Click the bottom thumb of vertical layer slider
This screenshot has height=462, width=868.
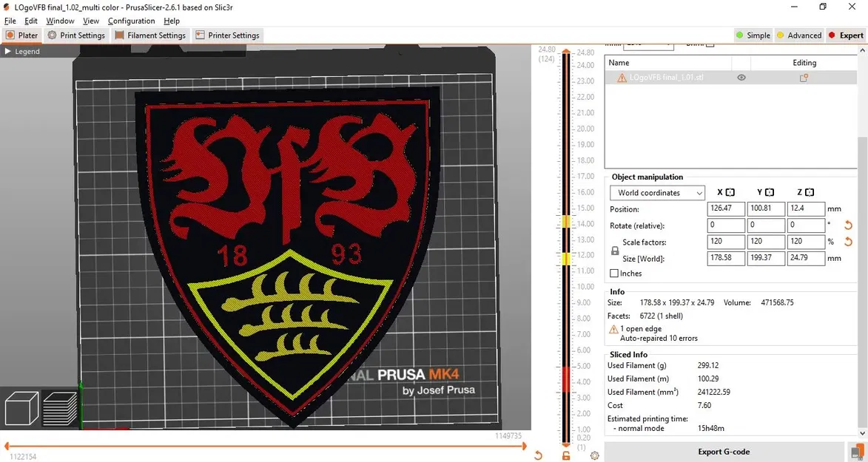pos(566,444)
